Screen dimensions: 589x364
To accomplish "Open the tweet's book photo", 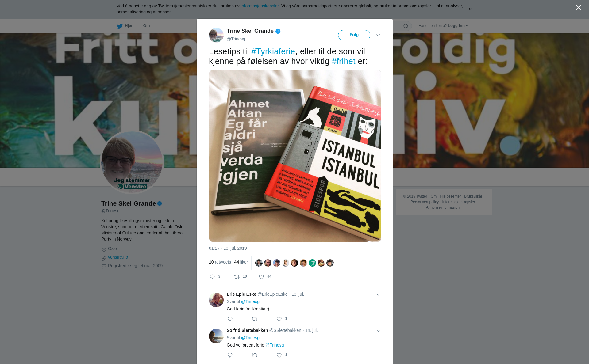I will pos(295,156).
